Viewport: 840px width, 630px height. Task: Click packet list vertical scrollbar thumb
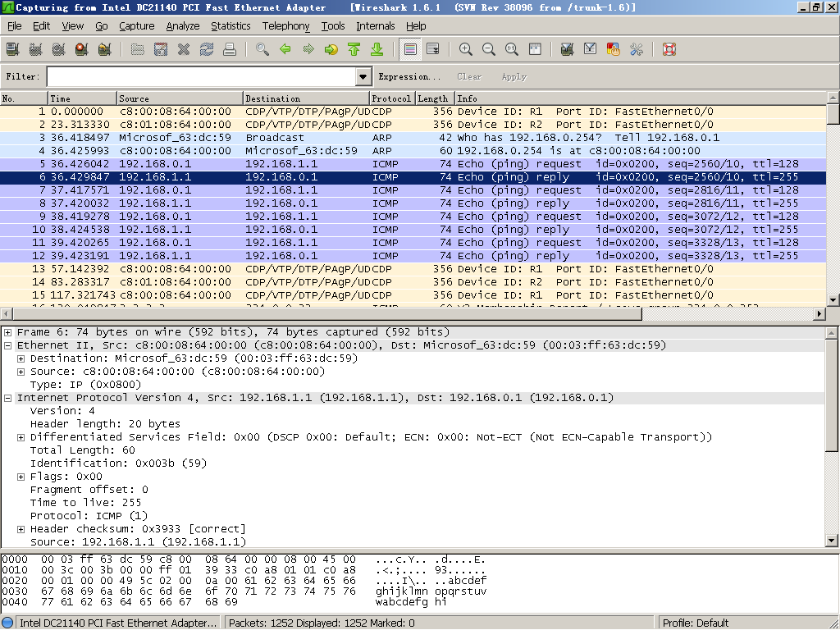pos(833,114)
